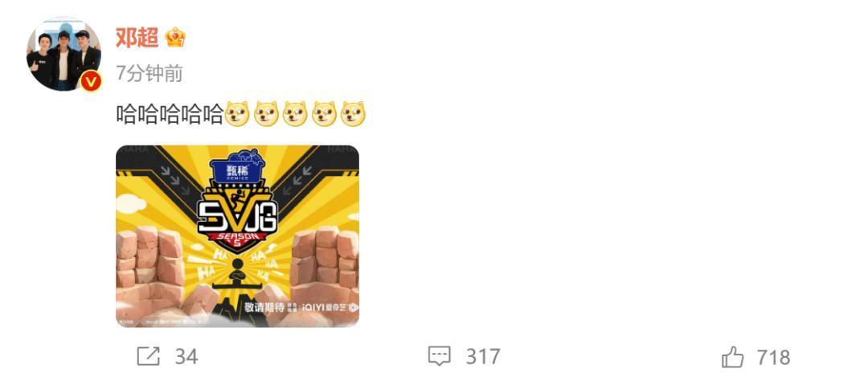Screen dimensions: 868x377
Task: Click the red SEASON 5 banner in poster
Action: [x=237, y=240]
